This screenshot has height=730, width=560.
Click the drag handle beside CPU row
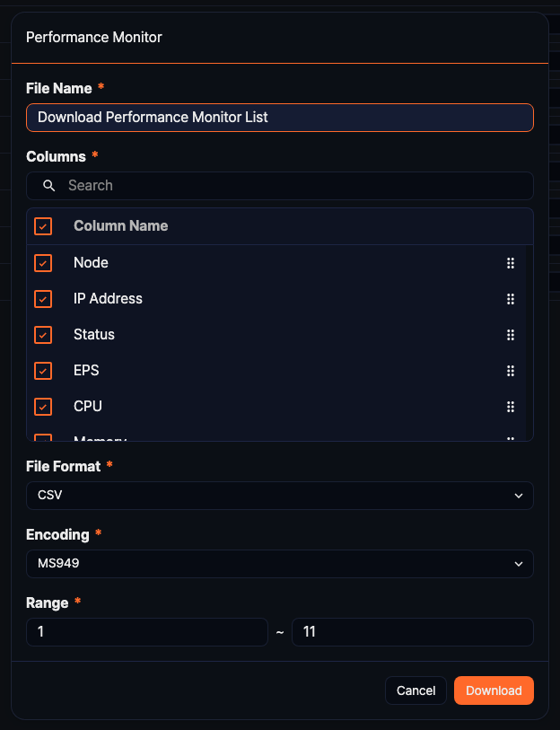[x=511, y=407]
